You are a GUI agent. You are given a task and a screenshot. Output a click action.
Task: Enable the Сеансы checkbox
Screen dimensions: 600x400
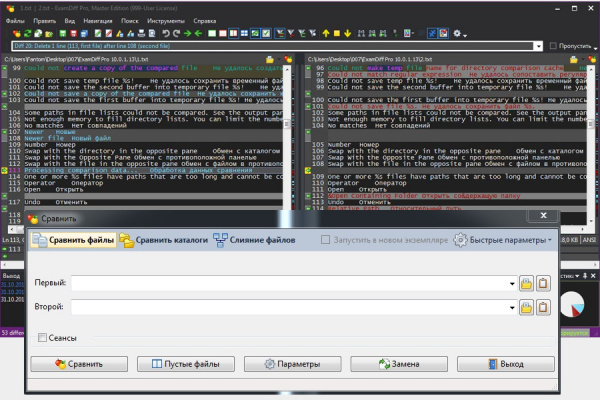click(x=43, y=339)
